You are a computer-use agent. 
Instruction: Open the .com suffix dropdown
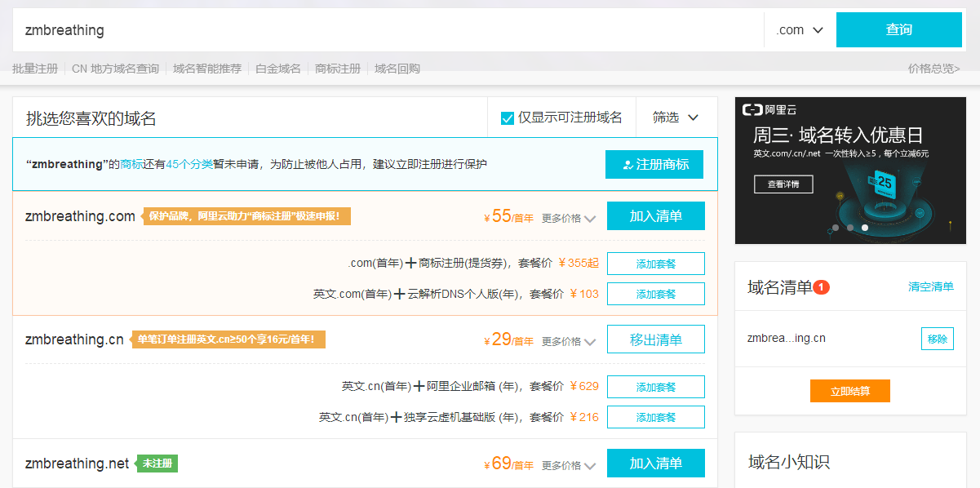pos(800,30)
